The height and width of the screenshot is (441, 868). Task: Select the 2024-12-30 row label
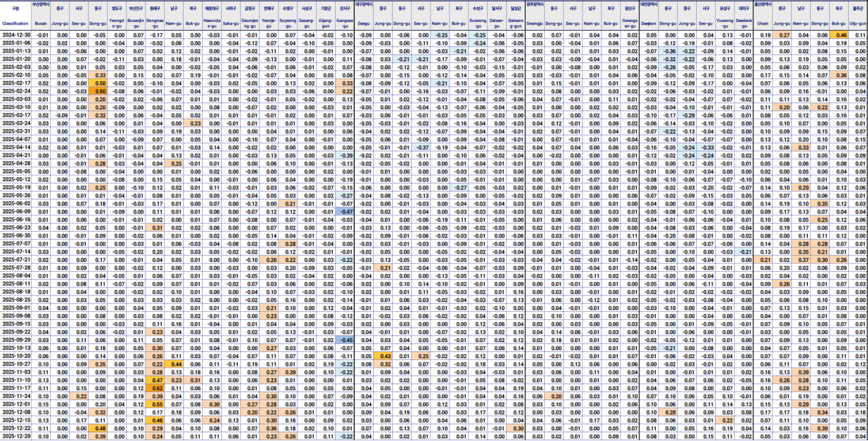tap(16, 35)
